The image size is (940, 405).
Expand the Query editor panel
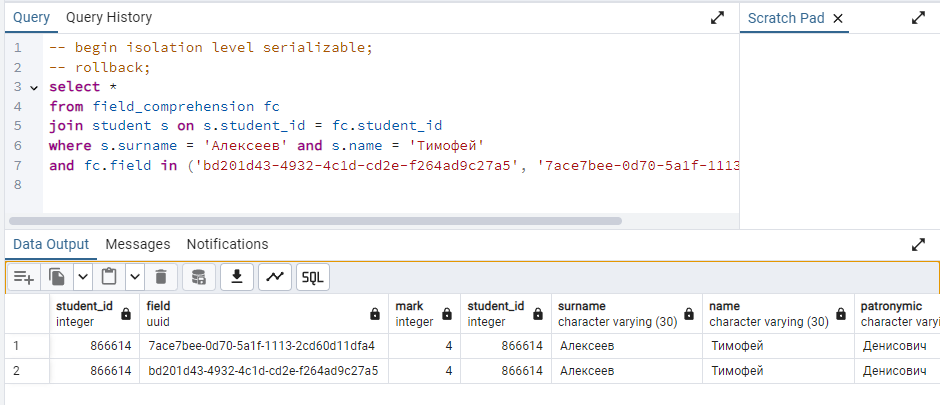tap(717, 18)
